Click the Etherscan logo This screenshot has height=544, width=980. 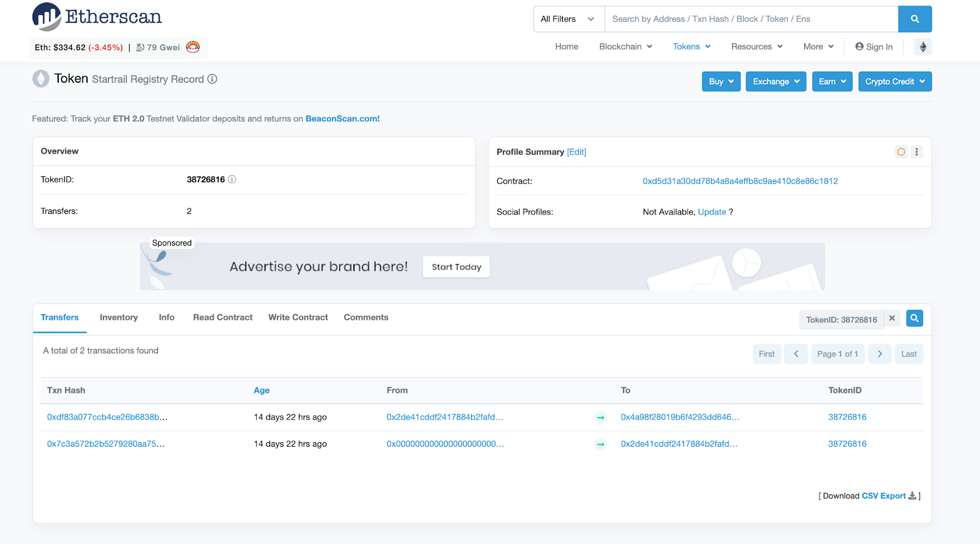point(97,17)
